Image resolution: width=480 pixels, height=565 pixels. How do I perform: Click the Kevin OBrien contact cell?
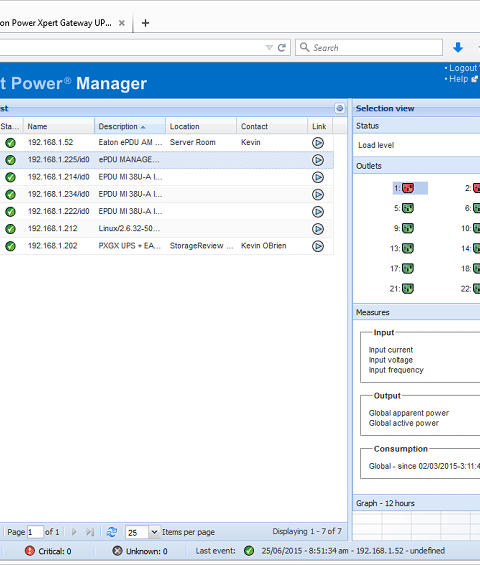(264, 246)
